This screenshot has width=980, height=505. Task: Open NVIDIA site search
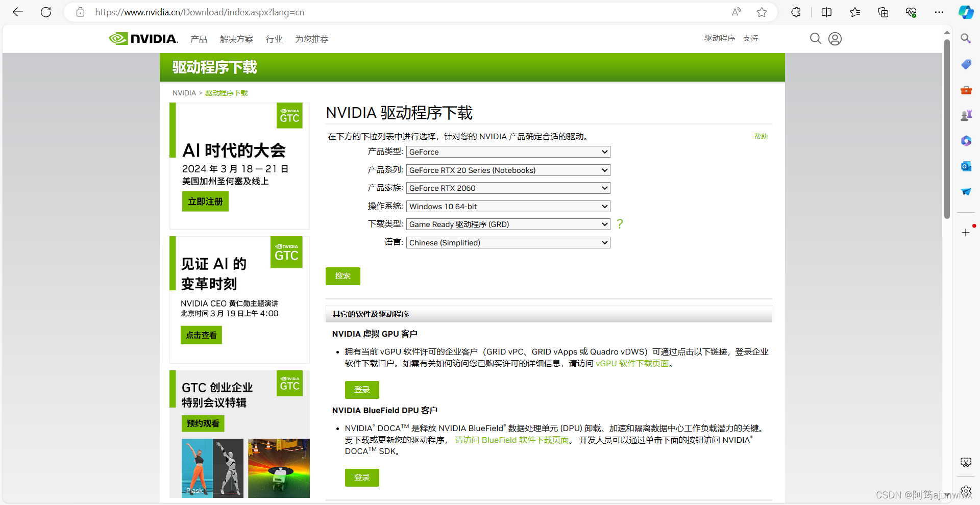816,39
